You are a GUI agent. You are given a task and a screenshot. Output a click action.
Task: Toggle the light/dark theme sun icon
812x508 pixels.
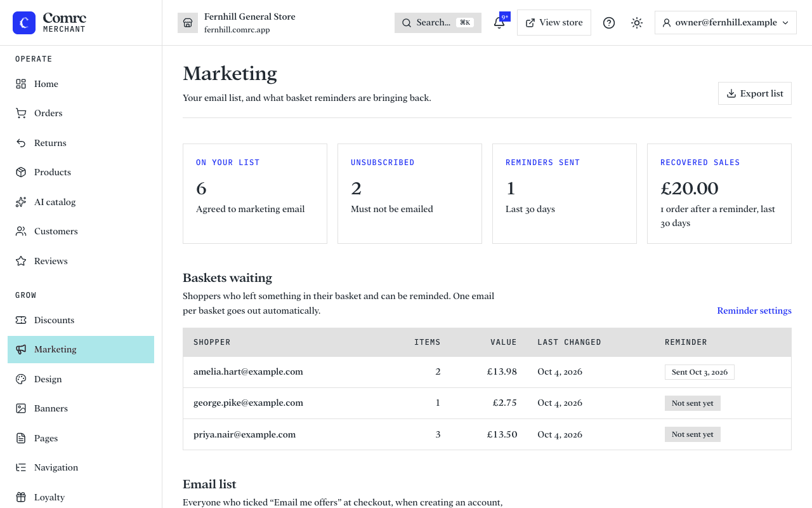(x=637, y=23)
